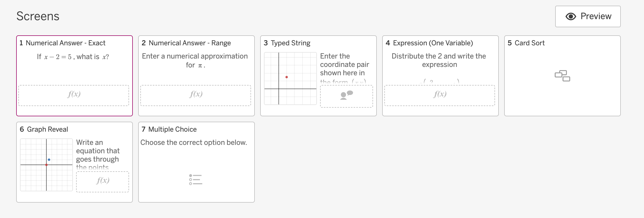Click the Card Sort icon on screen 5
This screenshot has height=218, width=644.
pos(562,76)
